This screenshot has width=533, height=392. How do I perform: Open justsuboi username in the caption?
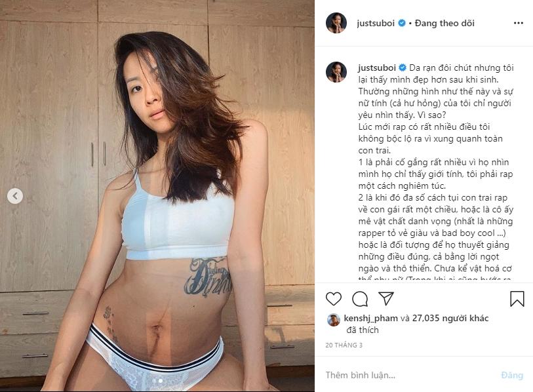click(376, 68)
